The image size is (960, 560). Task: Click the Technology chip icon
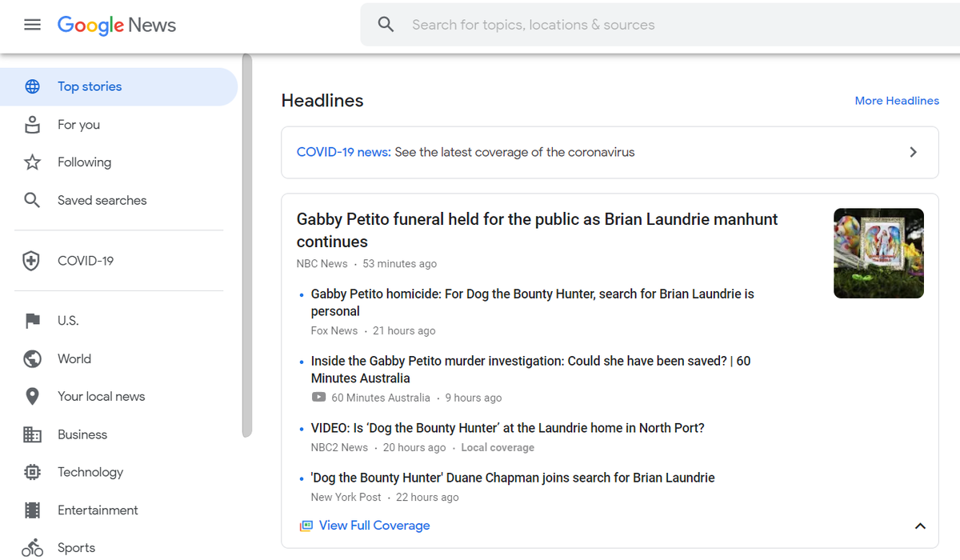(x=32, y=472)
